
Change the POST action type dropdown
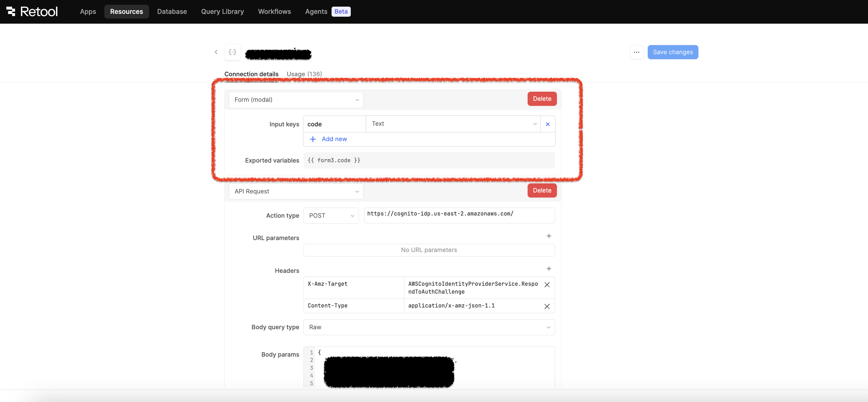point(331,215)
